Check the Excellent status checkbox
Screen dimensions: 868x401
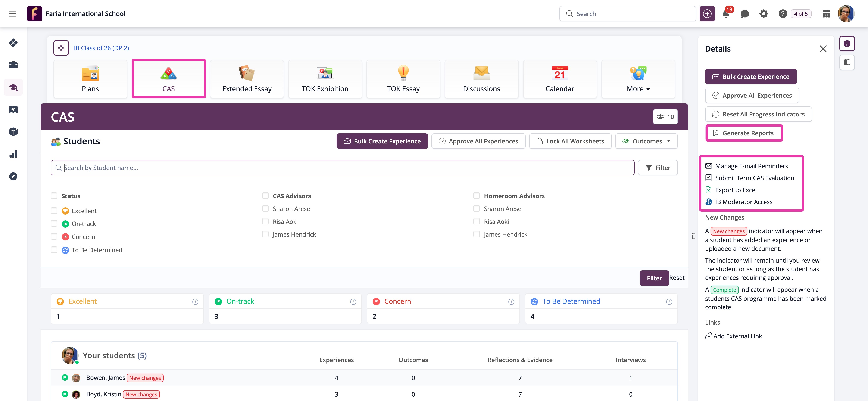click(x=54, y=211)
